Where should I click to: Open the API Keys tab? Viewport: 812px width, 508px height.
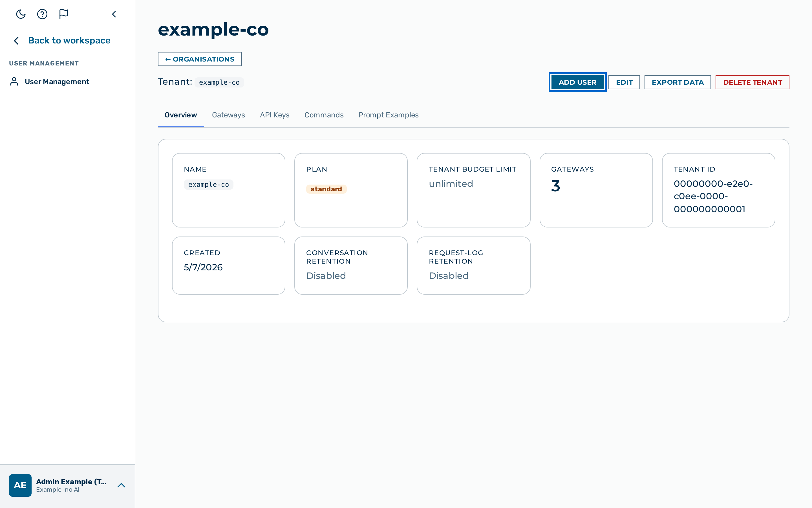[x=274, y=115]
